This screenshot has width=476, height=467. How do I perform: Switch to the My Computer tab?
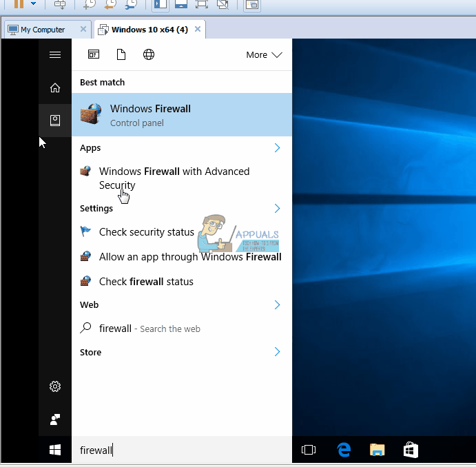42,30
